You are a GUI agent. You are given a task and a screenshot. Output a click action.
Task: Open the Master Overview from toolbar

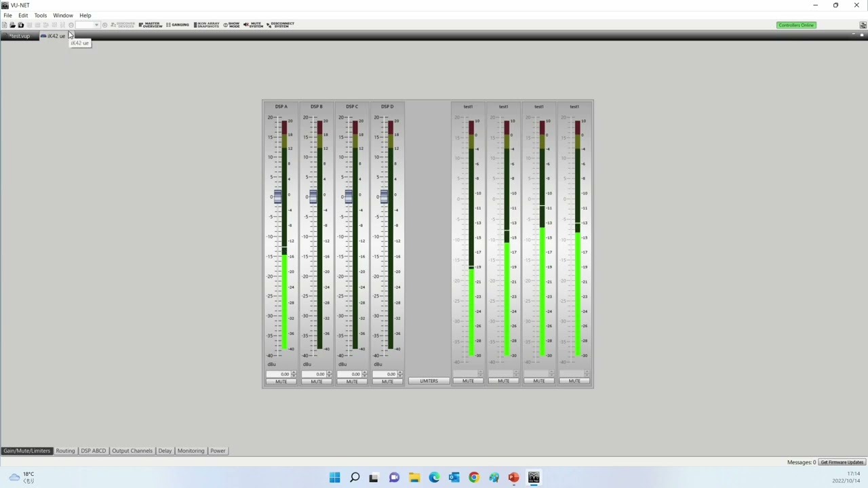click(x=151, y=25)
